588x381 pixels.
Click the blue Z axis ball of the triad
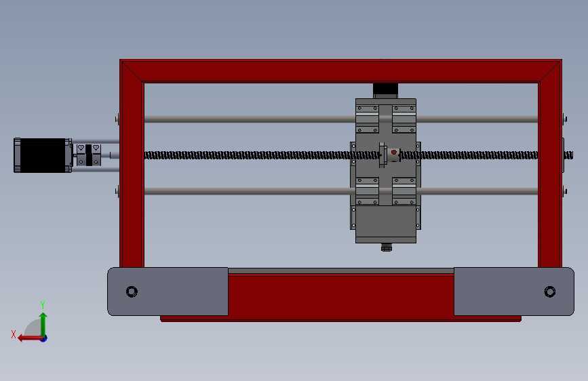(43, 338)
